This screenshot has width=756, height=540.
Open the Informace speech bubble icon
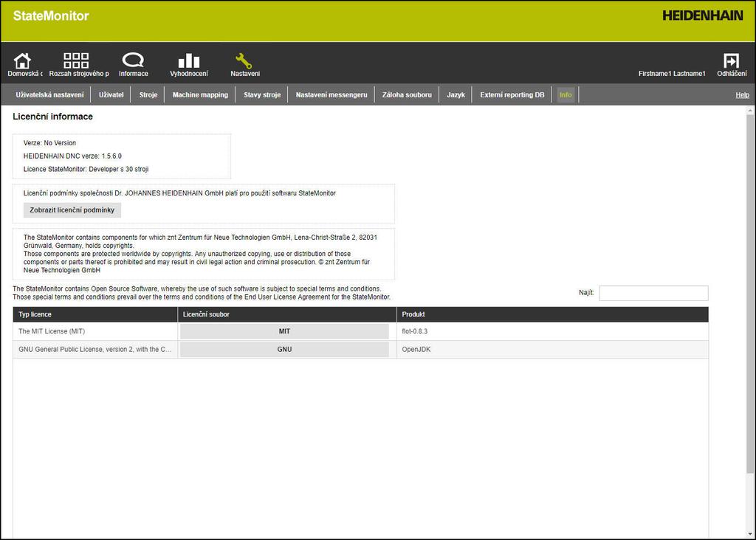click(133, 60)
